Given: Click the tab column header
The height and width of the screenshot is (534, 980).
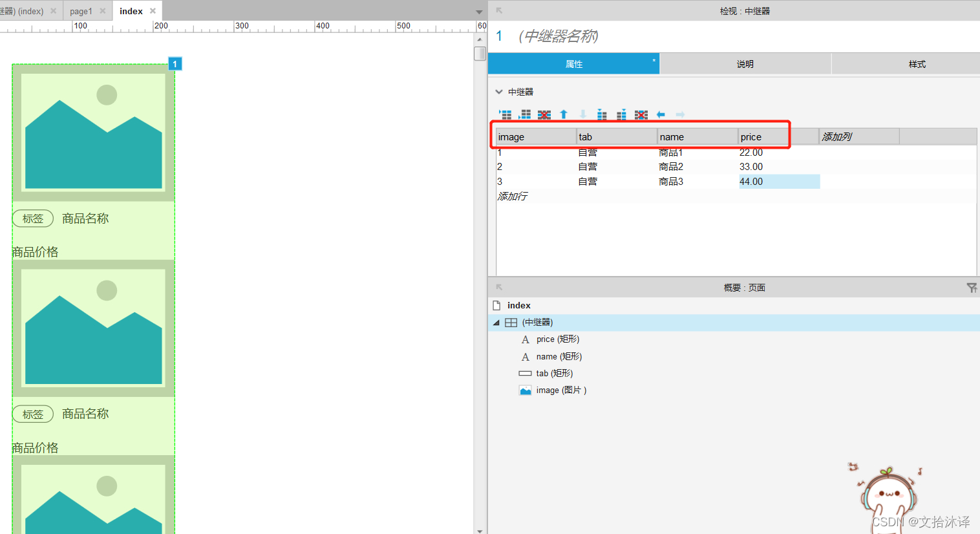Looking at the screenshot, I should point(617,136).
